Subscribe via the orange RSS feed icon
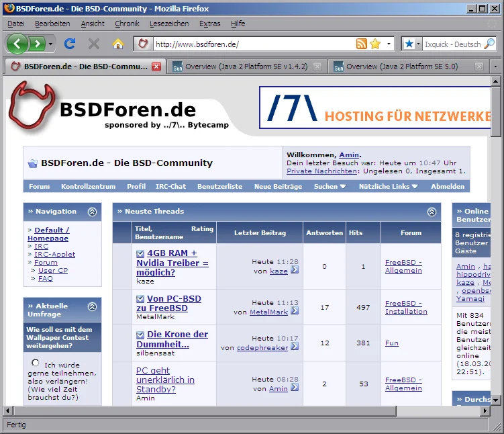 (361, 44)
